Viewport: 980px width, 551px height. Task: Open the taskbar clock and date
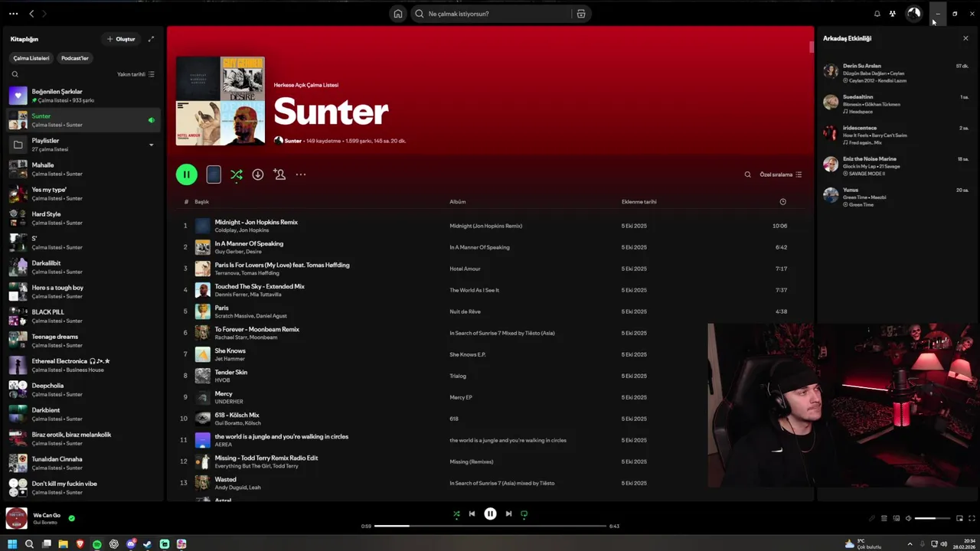(x=964, y=544)
